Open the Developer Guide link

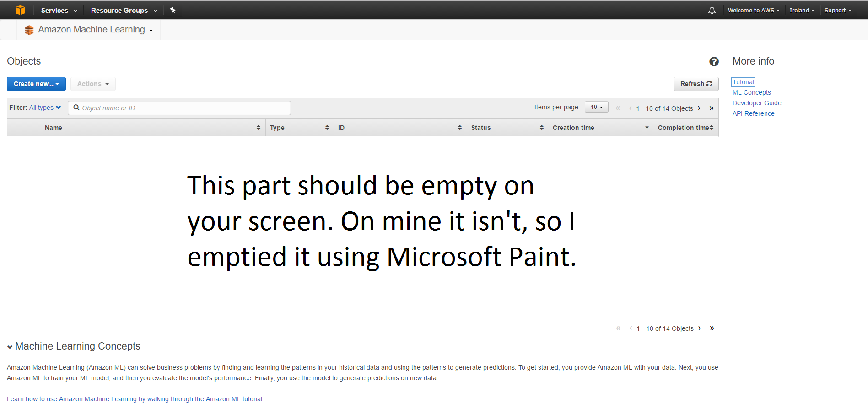[x=756, y=103]
